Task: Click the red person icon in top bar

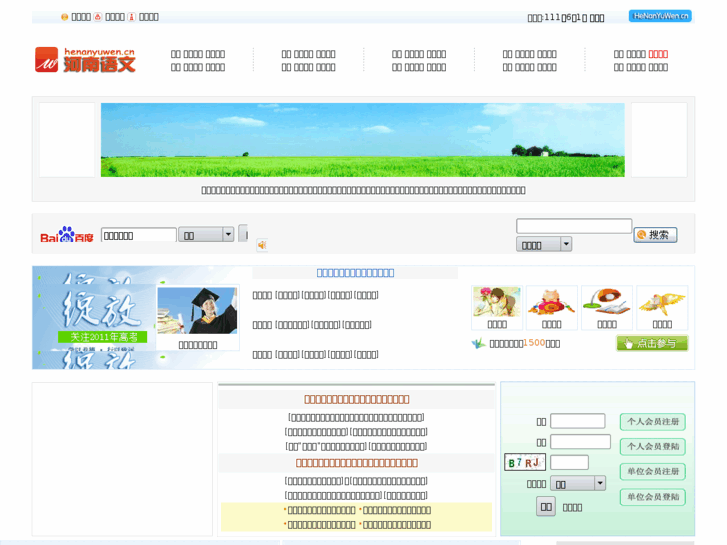Action: (x=132, y=17)
